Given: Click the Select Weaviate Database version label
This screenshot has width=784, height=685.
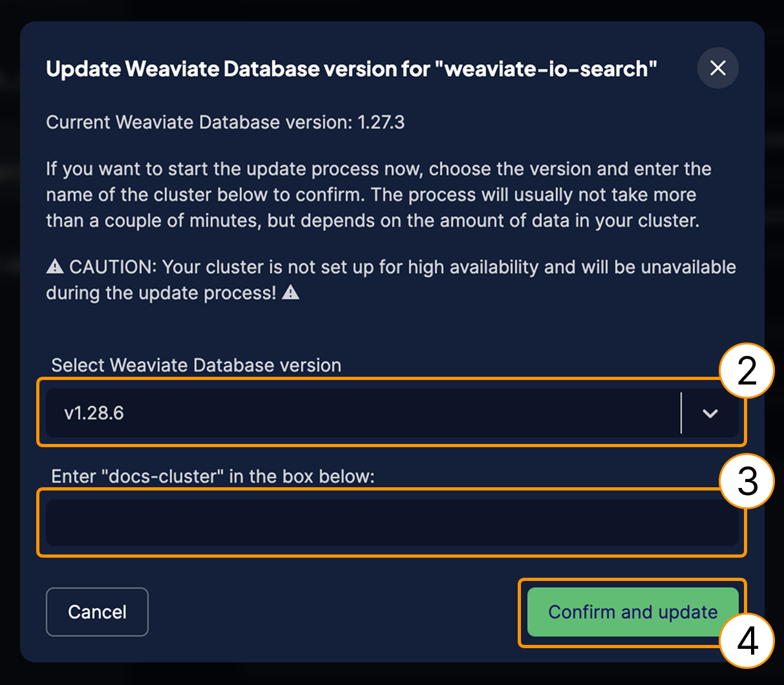Looking at the screenshot, I should [x=196, y=365].
